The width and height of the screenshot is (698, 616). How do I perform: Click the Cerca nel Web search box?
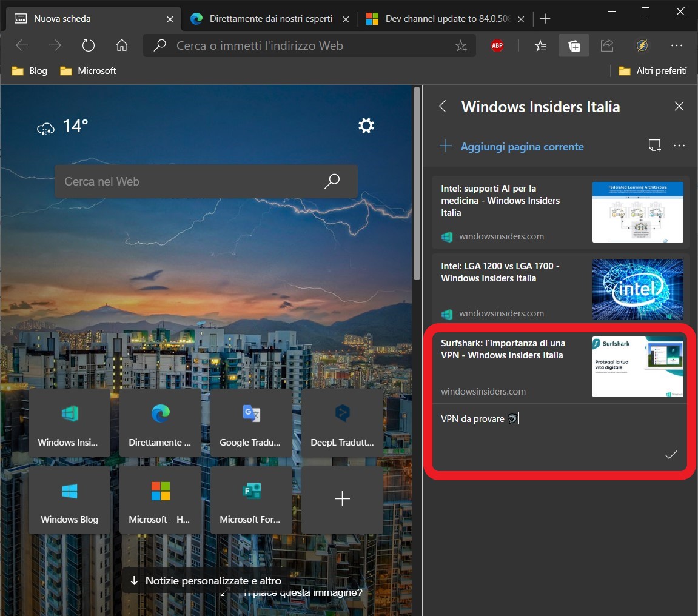pos(206,181)
